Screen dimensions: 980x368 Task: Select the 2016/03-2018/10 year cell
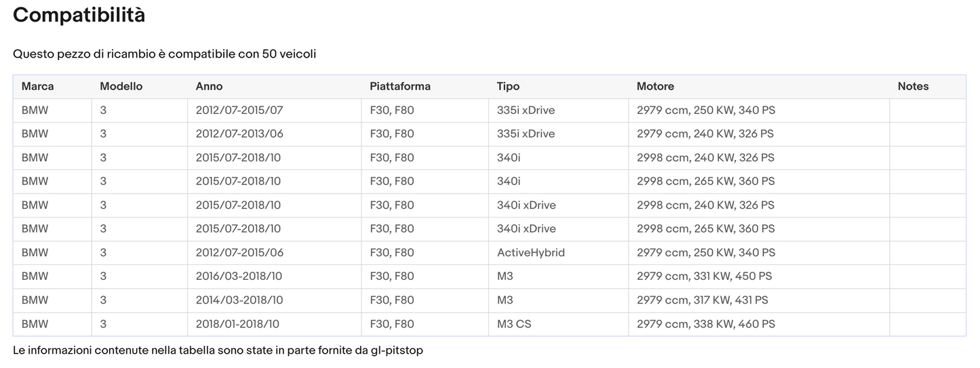[239, 277]
